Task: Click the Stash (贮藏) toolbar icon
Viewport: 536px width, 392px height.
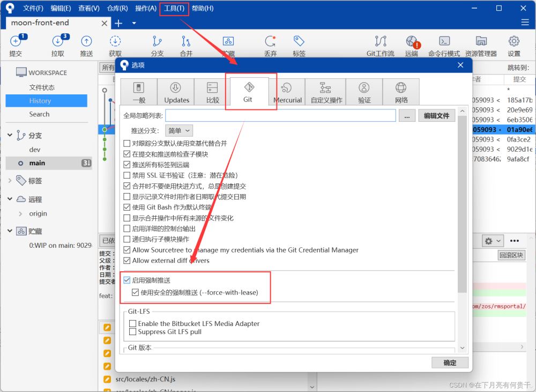Action: [x=228, y=41]
